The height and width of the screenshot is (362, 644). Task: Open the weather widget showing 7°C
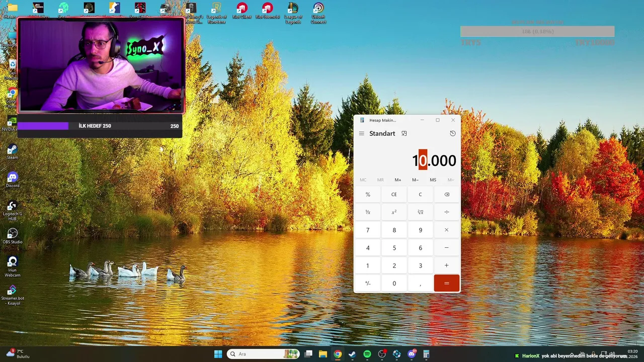[x=18, y=354]
